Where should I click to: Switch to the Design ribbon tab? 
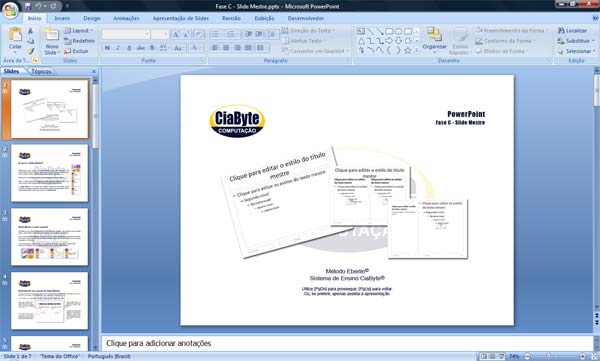pos(92,18)
